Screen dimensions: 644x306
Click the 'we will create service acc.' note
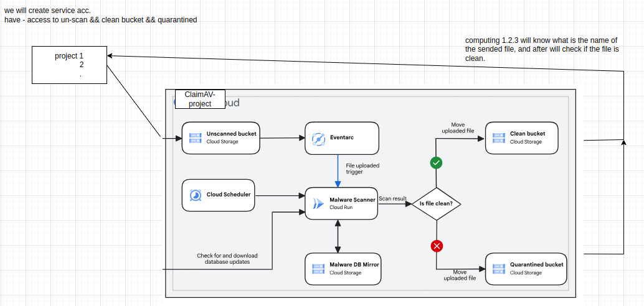coord(47,10)
